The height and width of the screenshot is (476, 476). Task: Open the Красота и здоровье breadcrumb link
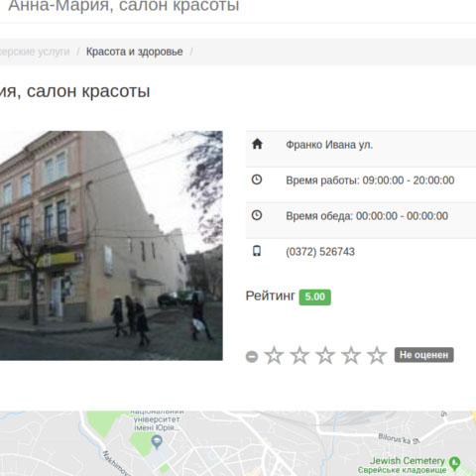(x=135, y=52)
